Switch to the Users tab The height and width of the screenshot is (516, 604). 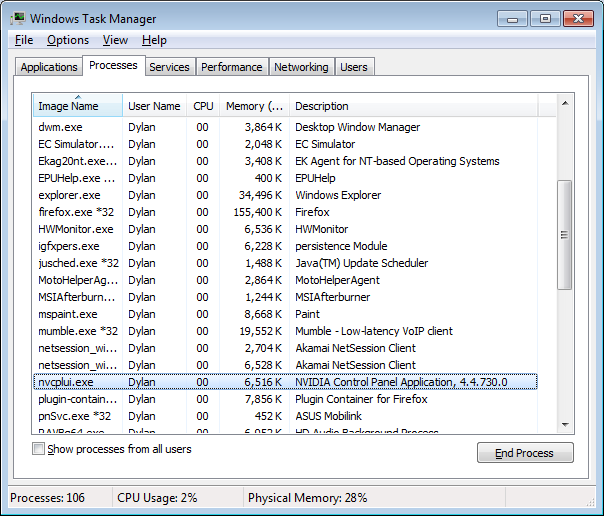click(354, 67)
